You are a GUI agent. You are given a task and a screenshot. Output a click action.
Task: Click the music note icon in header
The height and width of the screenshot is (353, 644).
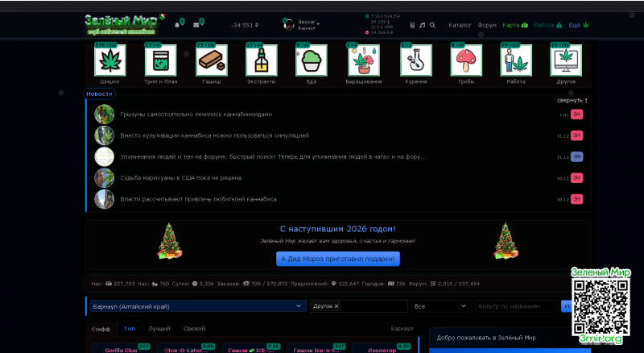point(423,25)
